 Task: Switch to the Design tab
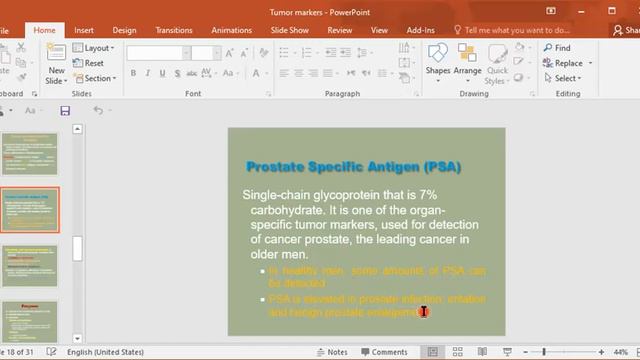(124, 30)
